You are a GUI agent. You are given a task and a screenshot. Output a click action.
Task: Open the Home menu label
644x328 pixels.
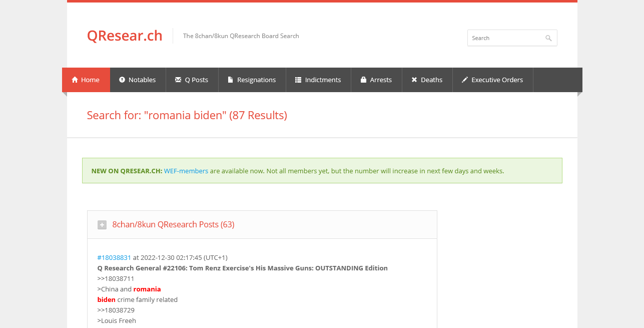pyautogui.click(x=90, y=80)
